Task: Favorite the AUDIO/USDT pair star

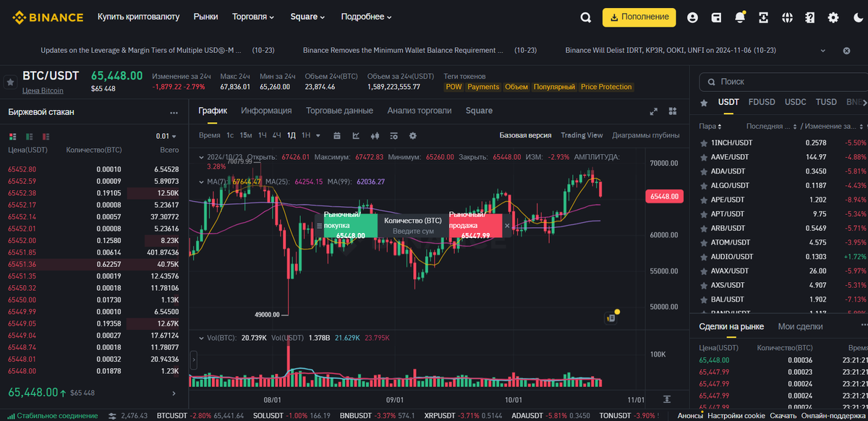Action: tap(704, 257)
